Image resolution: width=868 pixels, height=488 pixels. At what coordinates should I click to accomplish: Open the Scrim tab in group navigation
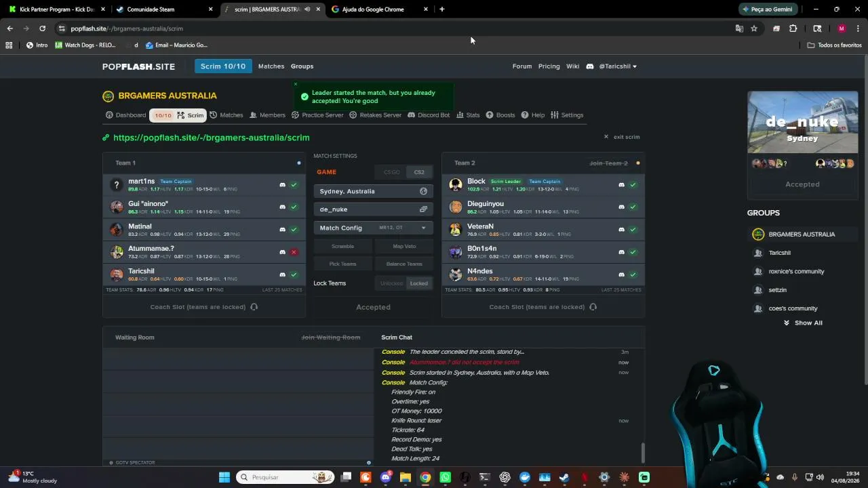pyautogui.click(x=178, y=115)
